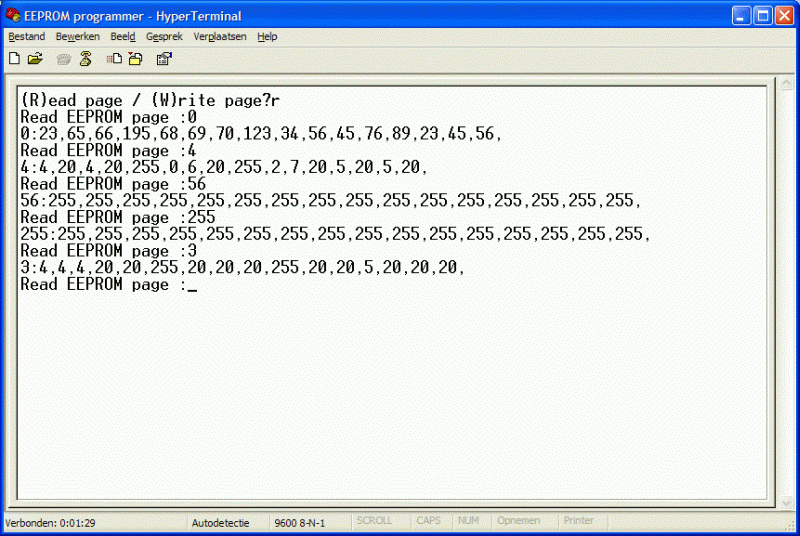The height and width of the screenshot is (536, 800).
Task: Click the Send file icon
Action: point(114,59)
